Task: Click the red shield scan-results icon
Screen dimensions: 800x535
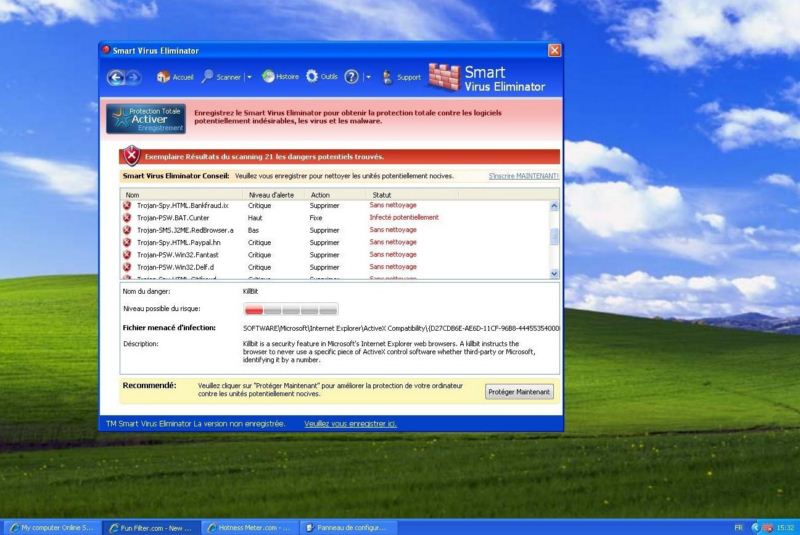Action: [132, 156]
